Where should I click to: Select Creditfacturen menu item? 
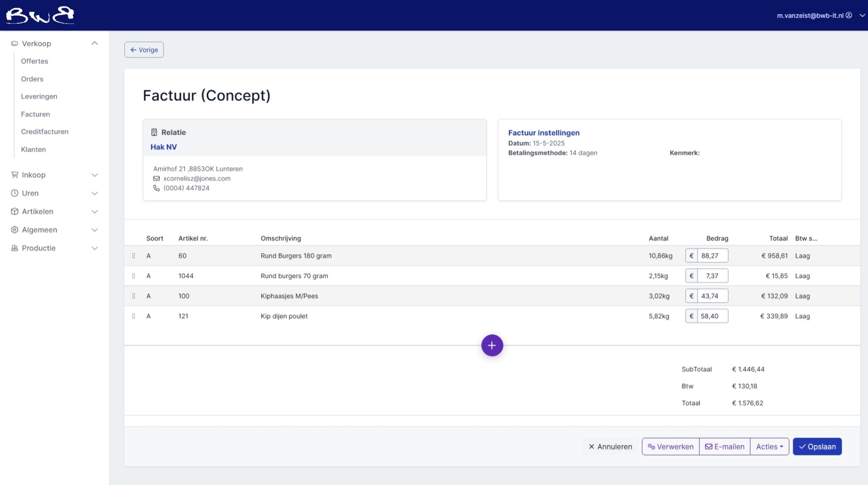[x=45, y=132]
